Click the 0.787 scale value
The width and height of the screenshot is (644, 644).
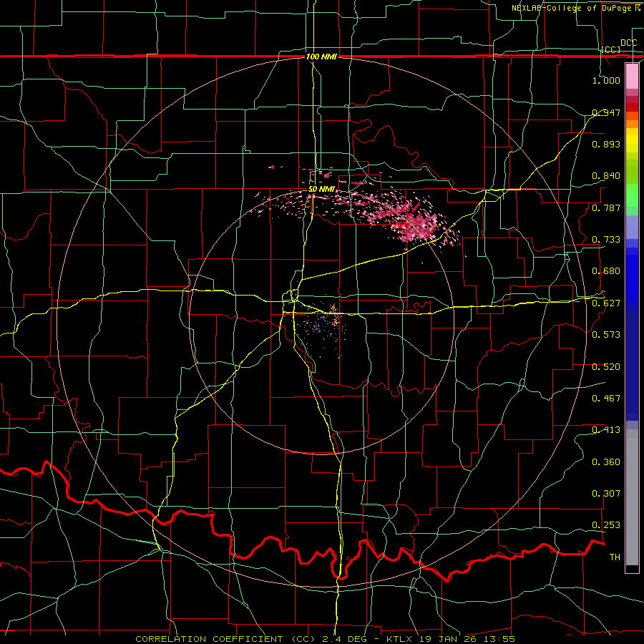tap(606, 208)
